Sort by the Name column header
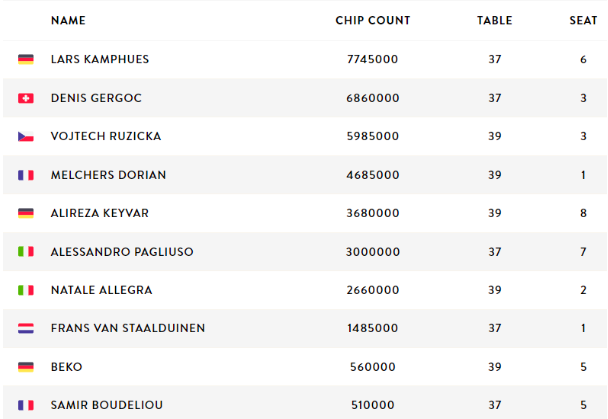The width and height of the screenshot is (608, 419). coord(68,20)
